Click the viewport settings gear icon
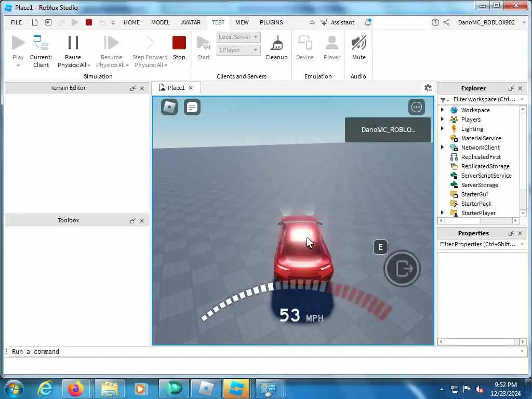 coord(428,88)
